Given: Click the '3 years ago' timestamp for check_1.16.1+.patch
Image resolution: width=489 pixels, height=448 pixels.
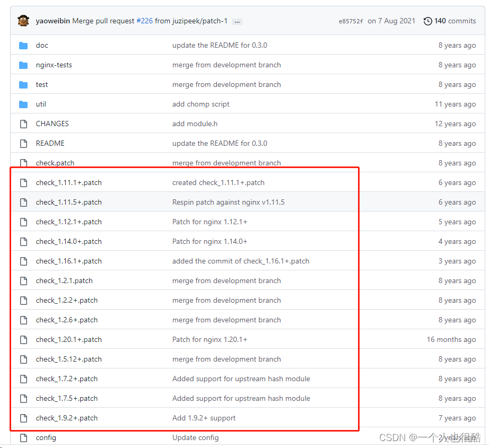Looking at the screenshot, I should [457, 261].
